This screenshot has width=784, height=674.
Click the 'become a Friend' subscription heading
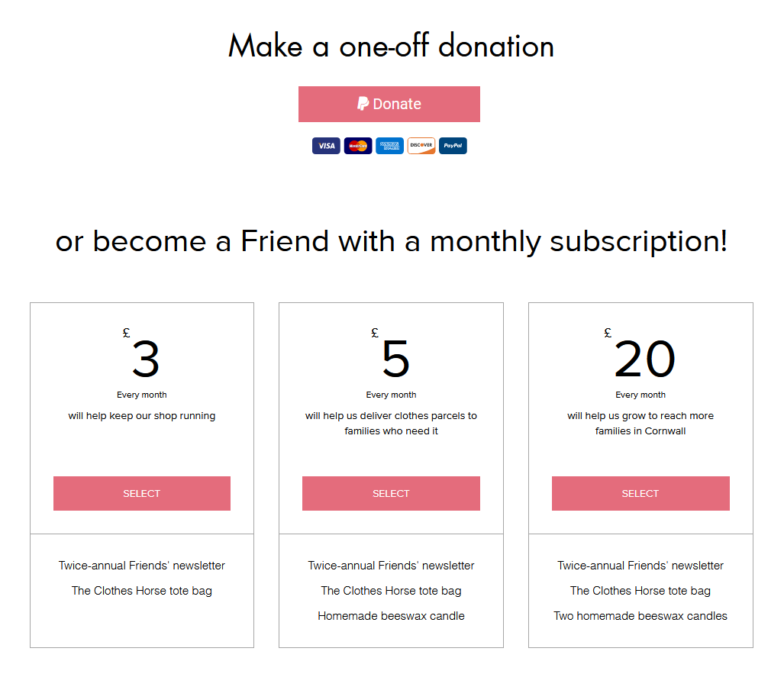pos(391,241)
